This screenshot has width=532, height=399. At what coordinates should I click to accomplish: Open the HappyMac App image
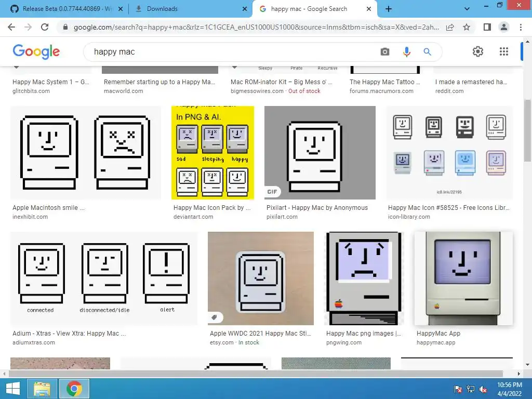pyautogui.click(x=463, y=278)
